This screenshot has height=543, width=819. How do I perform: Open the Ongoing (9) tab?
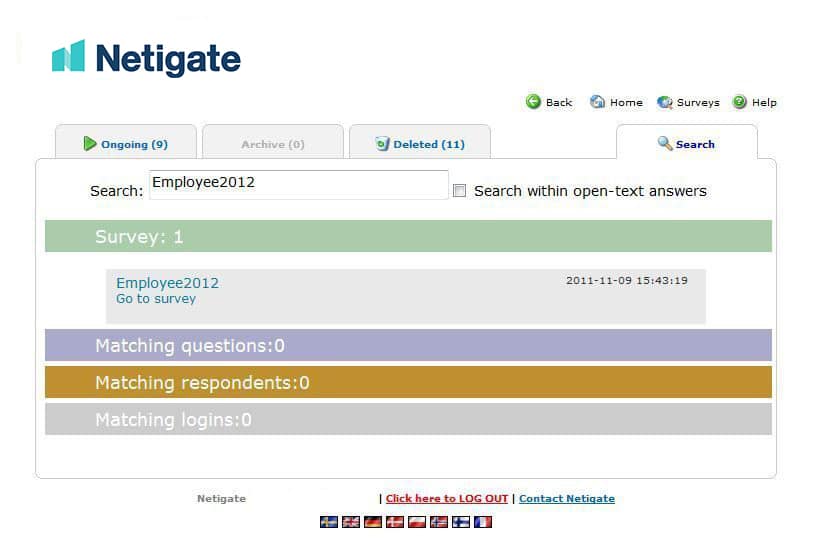pyautogui.click(x=126, y=143)
